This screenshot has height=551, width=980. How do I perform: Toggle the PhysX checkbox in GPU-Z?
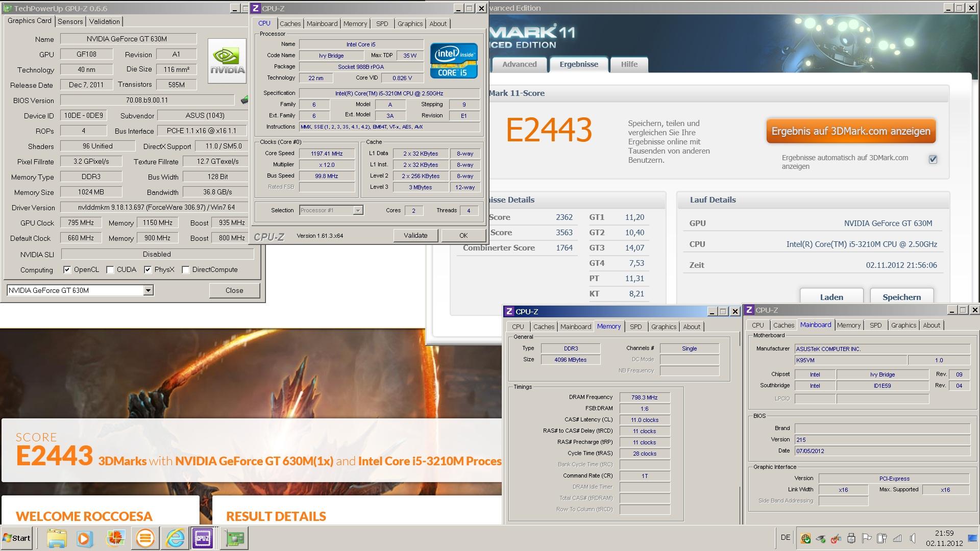[148, 269]
